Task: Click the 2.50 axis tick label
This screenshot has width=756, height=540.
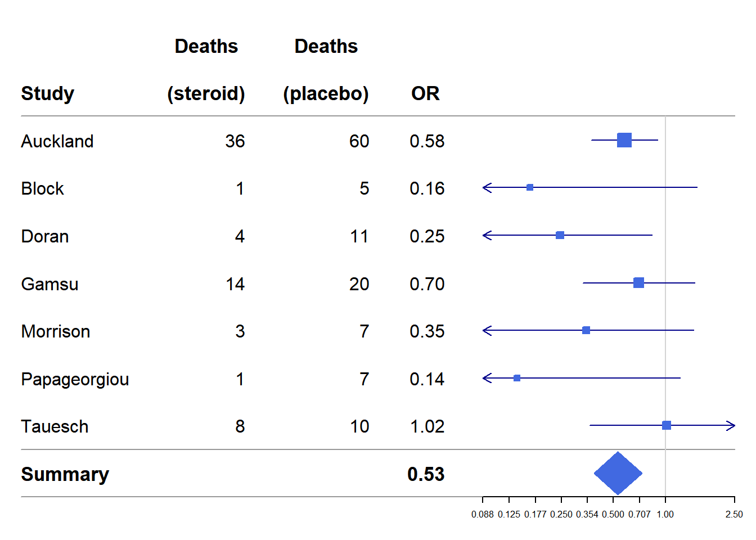Action: click(734, 514)
